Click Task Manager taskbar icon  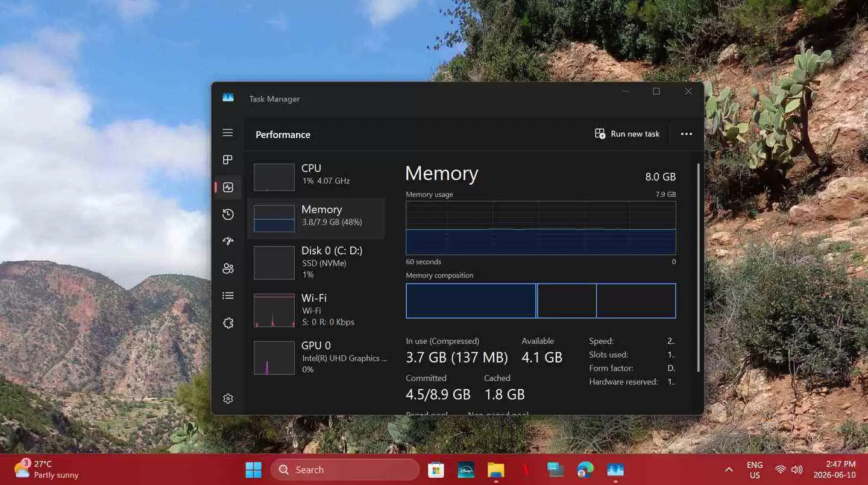(x=615, y=470)
